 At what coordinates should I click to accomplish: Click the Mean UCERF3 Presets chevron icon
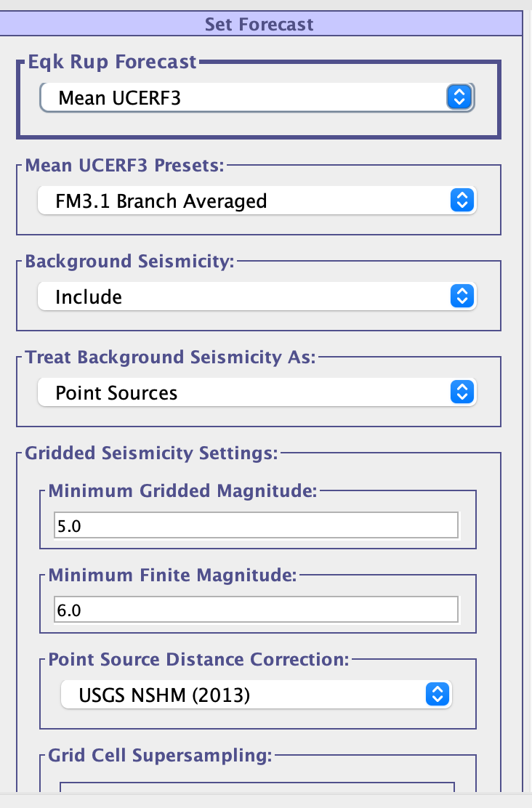tap(462, 200)
